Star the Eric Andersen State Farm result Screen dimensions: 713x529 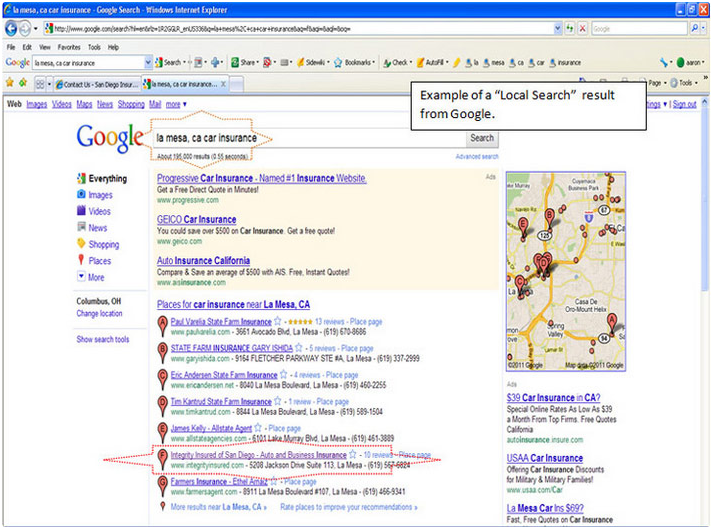[x=283, y=375]
